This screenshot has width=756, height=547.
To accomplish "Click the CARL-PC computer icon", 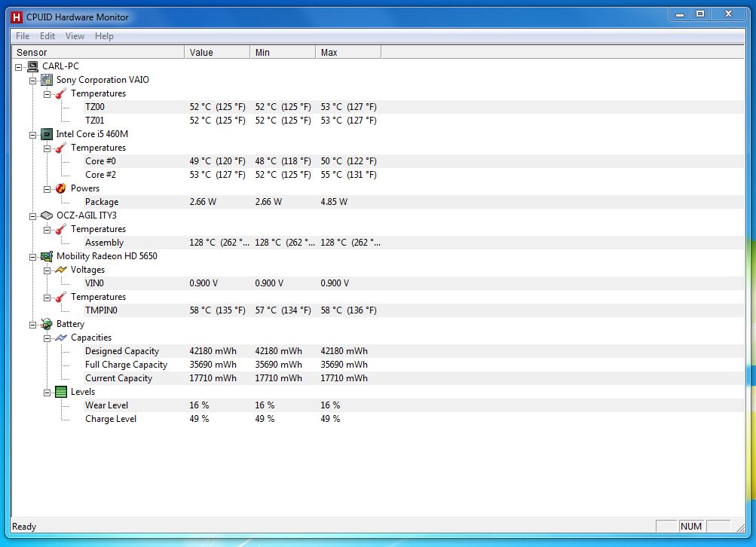I will (32, 66).
